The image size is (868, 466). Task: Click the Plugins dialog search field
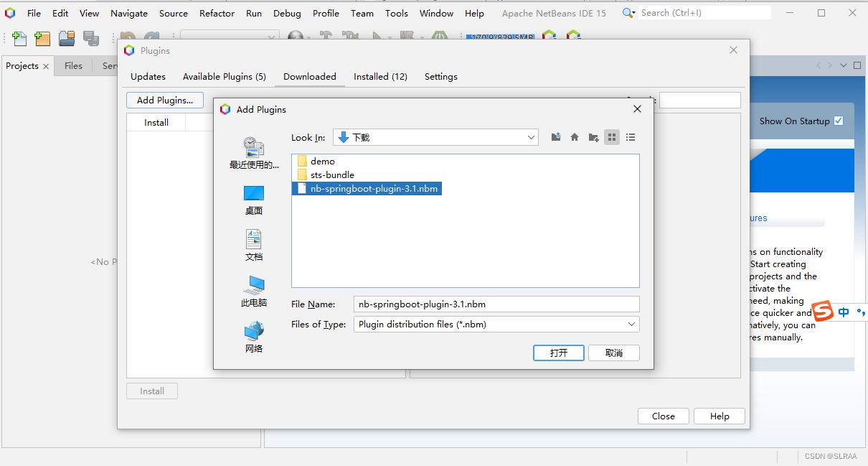[x=700, y=101]
